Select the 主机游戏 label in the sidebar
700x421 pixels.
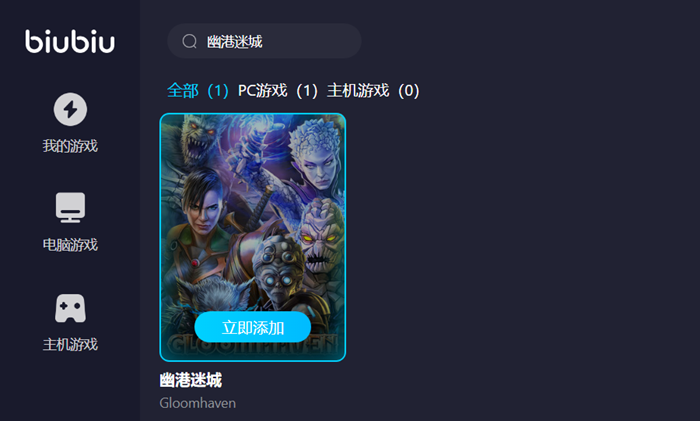click(x=70, y=344)
